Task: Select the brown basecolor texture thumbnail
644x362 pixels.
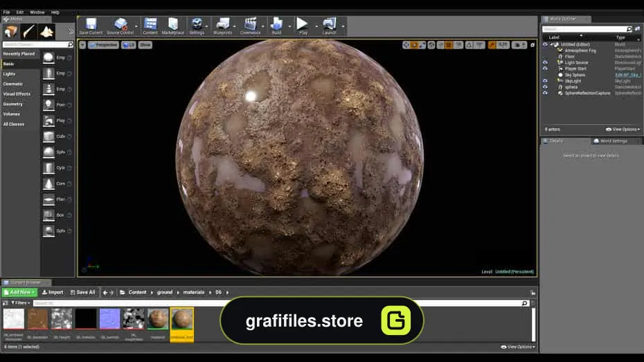Action: point(38,319)
